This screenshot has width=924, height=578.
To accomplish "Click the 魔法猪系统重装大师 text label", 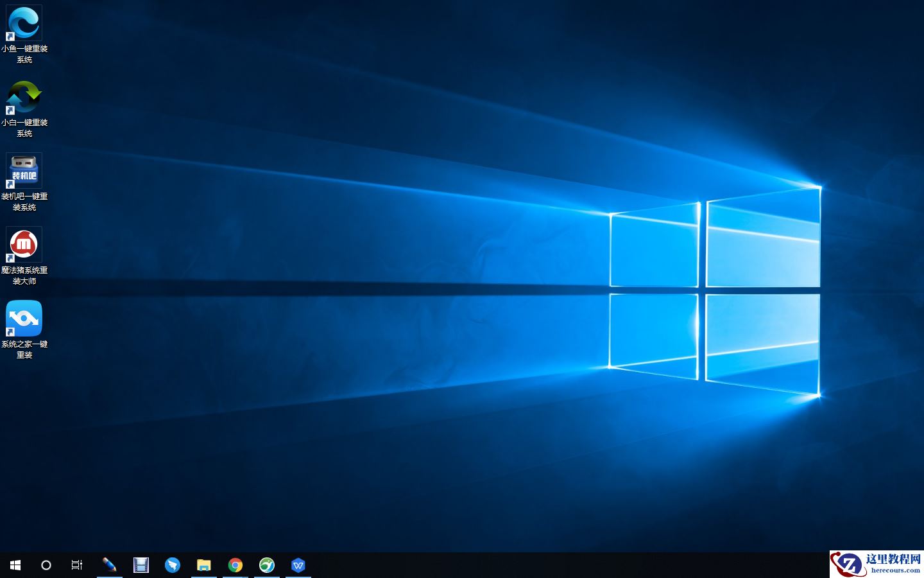I will point(24,276).
